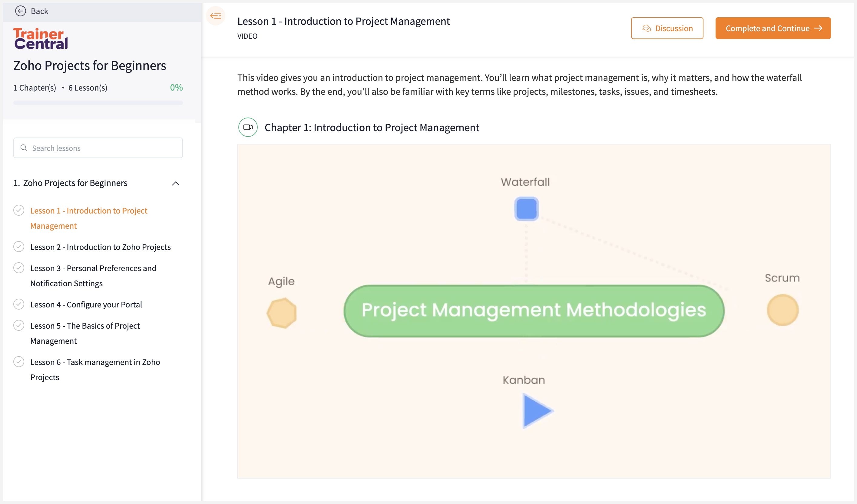This screenshot has width=857, height=504.
Task: Collapse the sidebar using the orange panel icon
Action: (216, 15)
